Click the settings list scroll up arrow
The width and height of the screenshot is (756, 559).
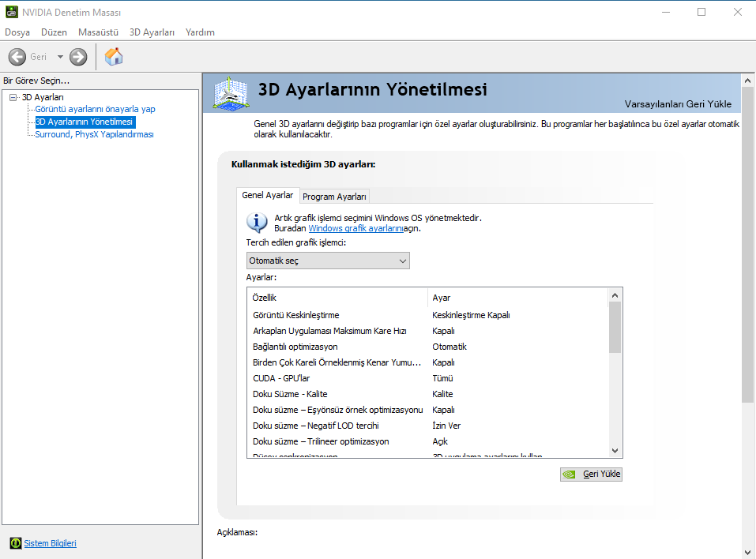615,295
